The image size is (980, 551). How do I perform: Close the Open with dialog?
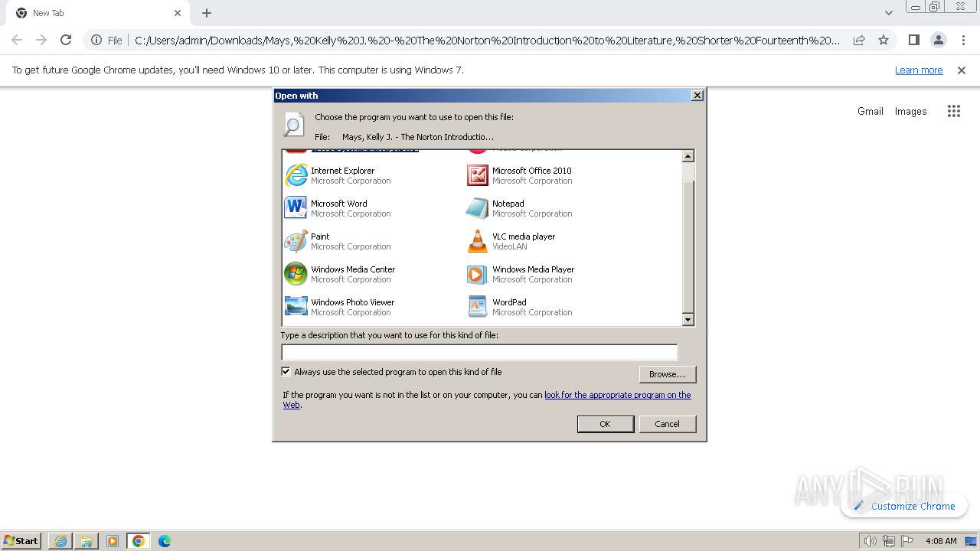click(x=697, y=96)
